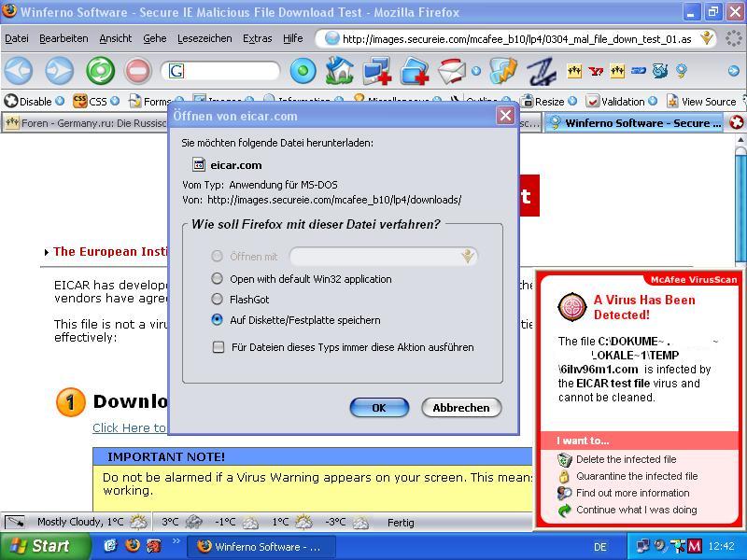
Task: Click the Forms icon in Web Developer toolbar
Action: 135,101
